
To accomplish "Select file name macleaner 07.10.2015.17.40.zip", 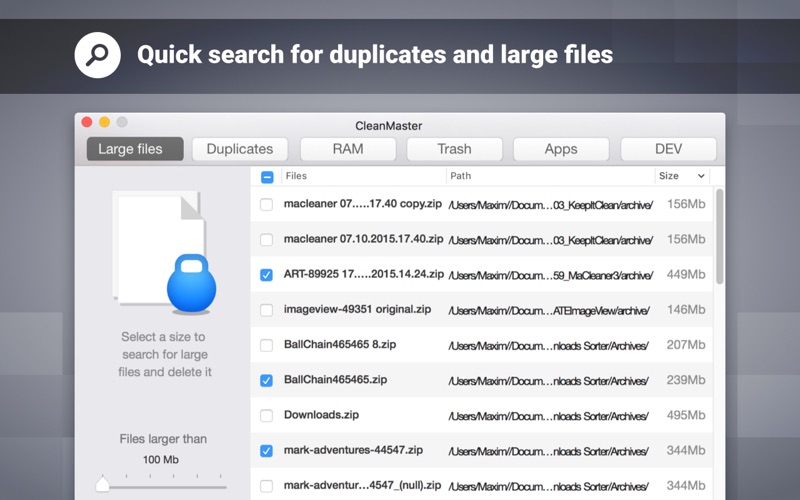I will click(x=363, y=239).
